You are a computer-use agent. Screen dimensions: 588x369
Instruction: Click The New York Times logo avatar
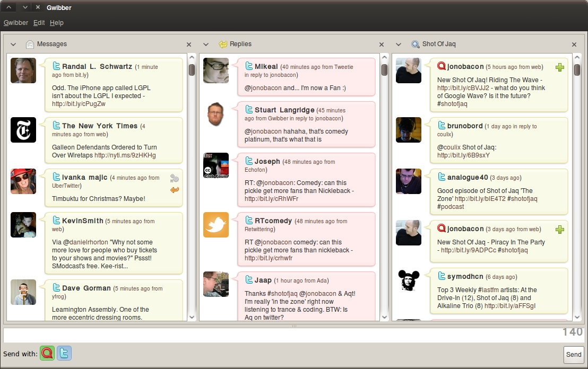point(23,130)
